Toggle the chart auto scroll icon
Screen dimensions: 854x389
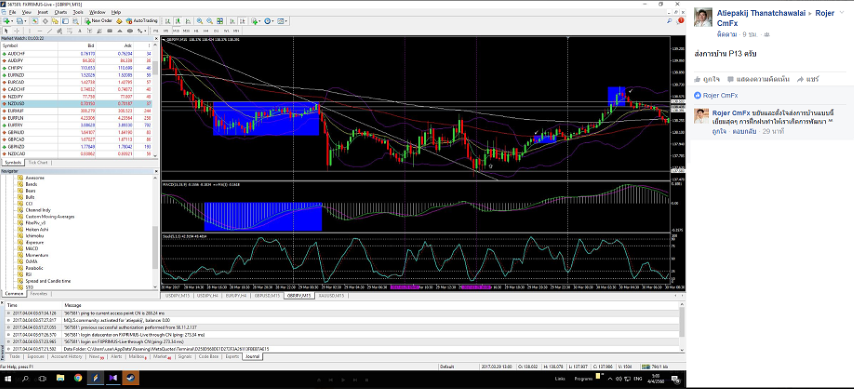232,21
